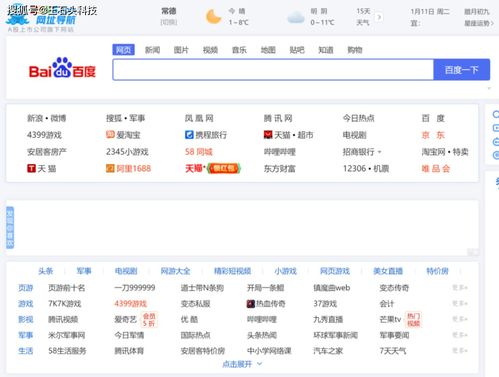The image size is (499, 377).
Task: Open the 爱淘宝 link with orange icon
Action: pos(123,135)
